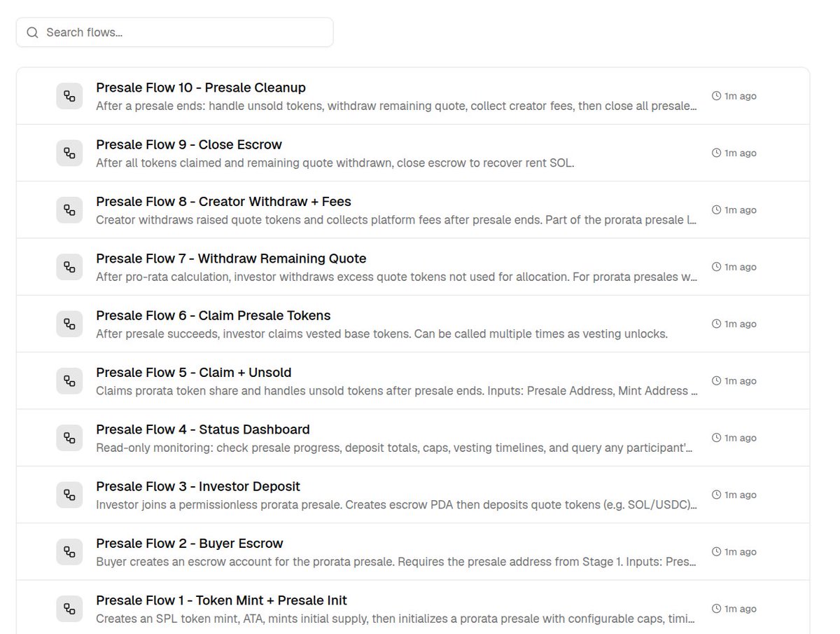The width and height of the screenshot is (840, 634).
Task: Click clock icon in Close Escrow row
Action: [x=716, y=153]
